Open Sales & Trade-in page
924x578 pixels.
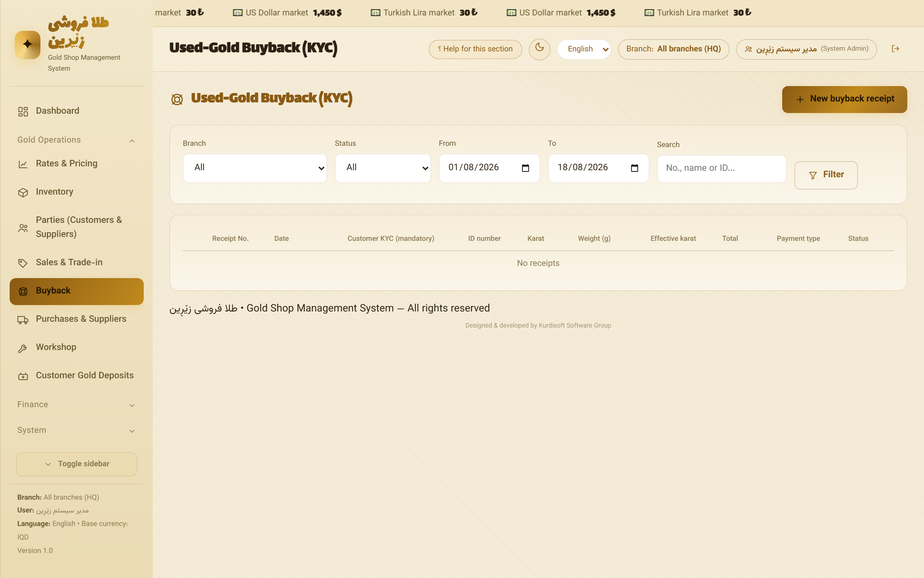point(76,263)
